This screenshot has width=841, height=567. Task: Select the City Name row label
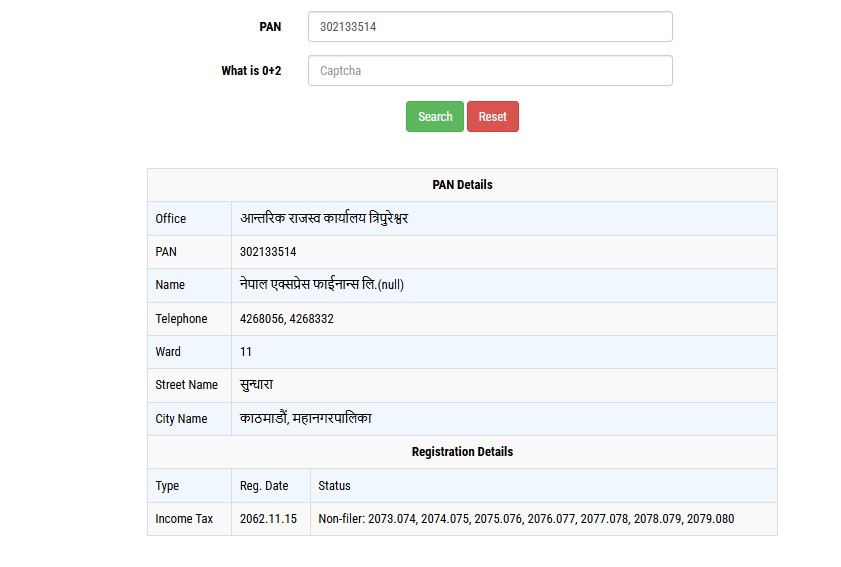tap(181, 419)
